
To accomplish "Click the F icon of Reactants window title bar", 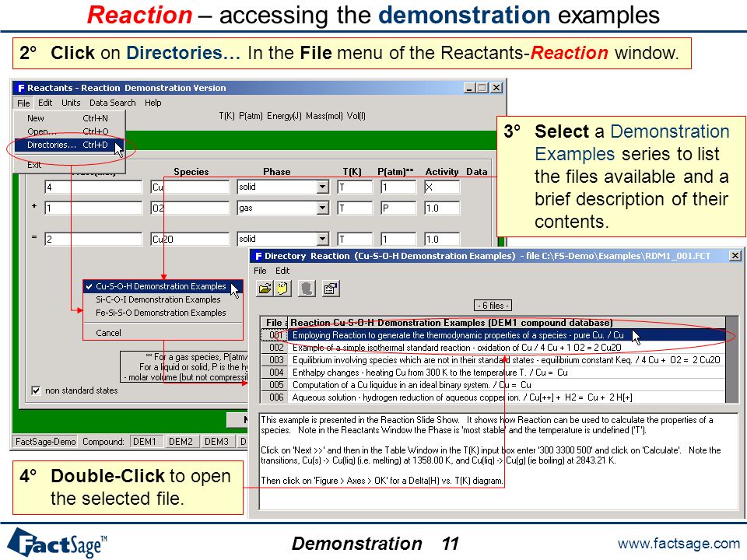I will point(20,88).
